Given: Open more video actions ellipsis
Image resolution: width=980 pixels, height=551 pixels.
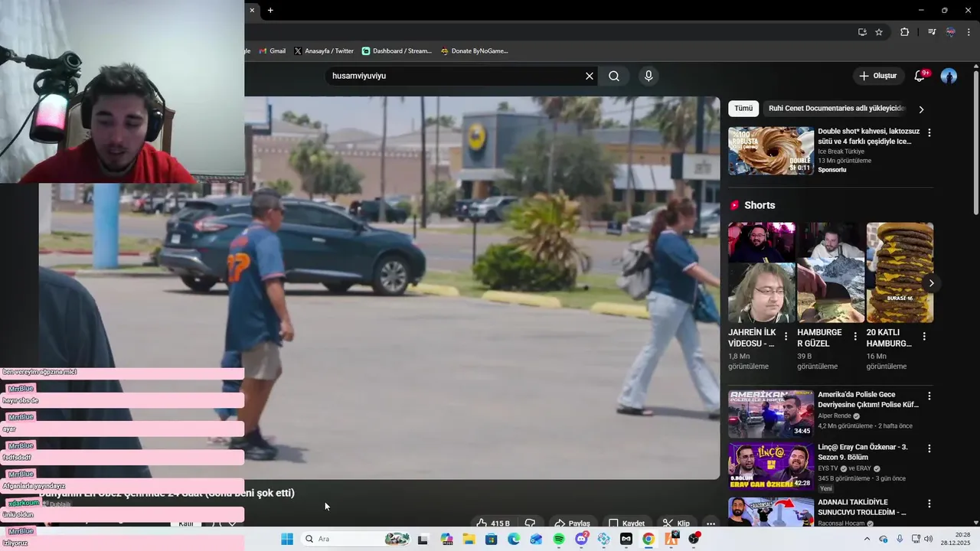Looking at the screenshot, I should click(710, 523).
